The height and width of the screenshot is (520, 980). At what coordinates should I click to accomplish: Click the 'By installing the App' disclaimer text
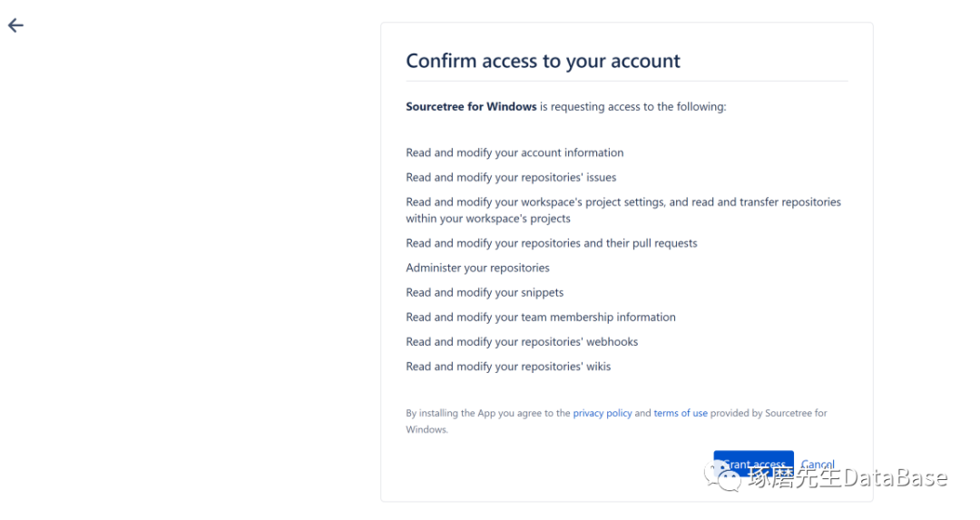pyautogui.click(x=488, y=413)
